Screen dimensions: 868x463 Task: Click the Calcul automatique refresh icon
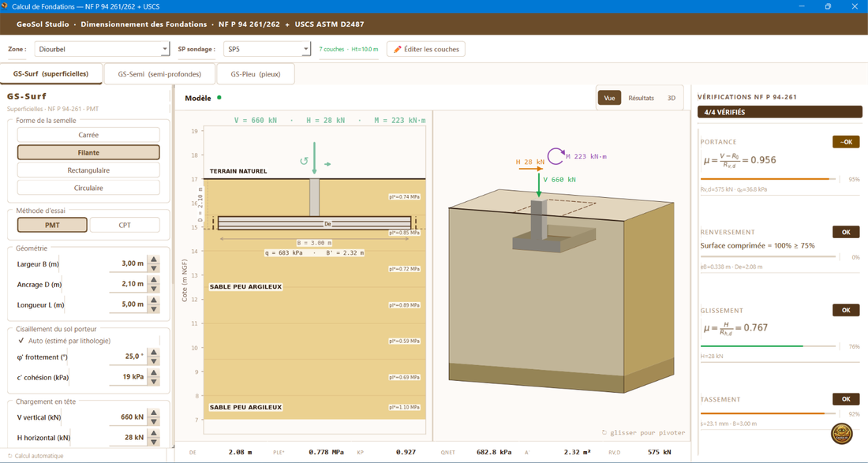10,456
